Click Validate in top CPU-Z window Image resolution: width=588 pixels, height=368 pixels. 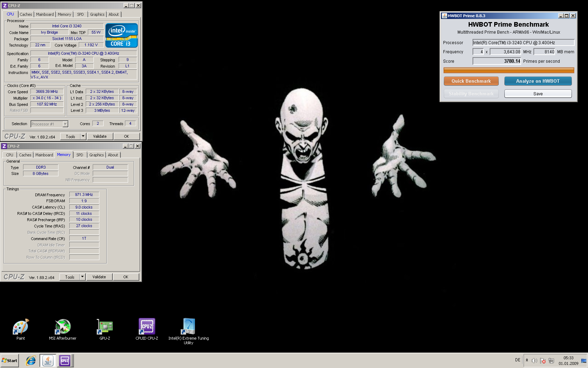100,136
